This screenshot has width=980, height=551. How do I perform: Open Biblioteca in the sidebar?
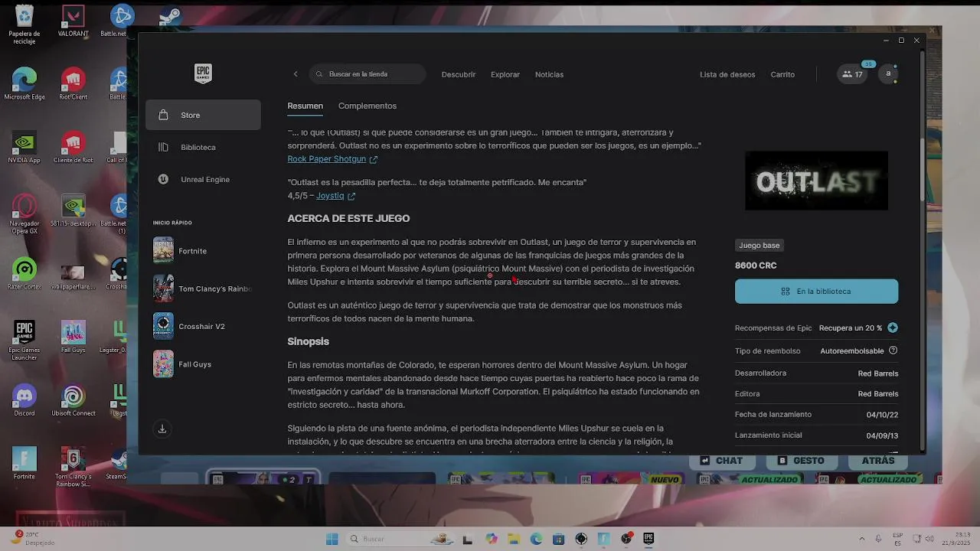click(203, 147)
